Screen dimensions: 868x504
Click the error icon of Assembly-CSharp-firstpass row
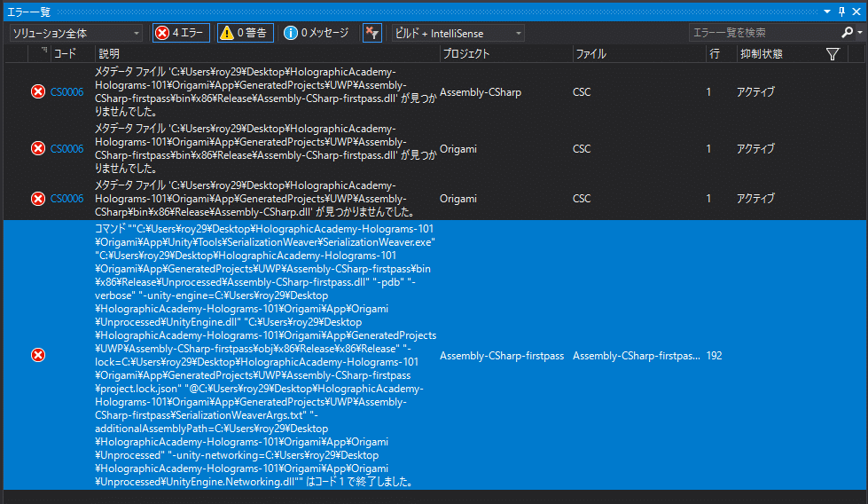38,355
